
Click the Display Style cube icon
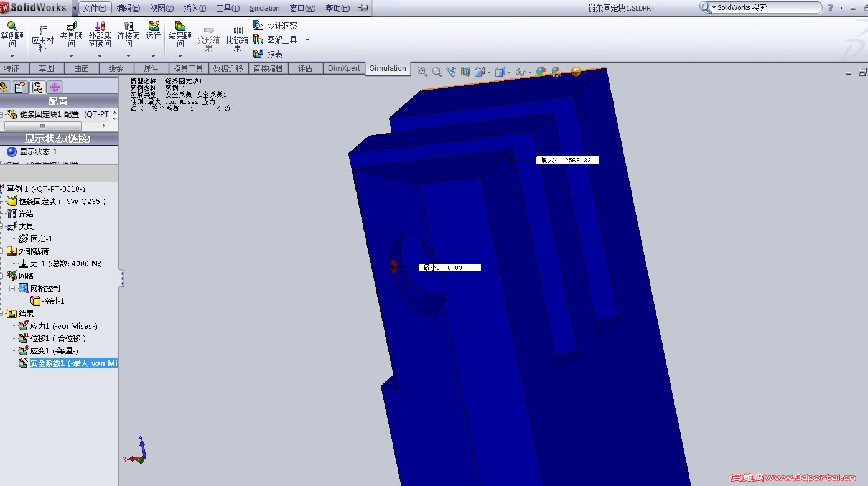tap(500, 72)
